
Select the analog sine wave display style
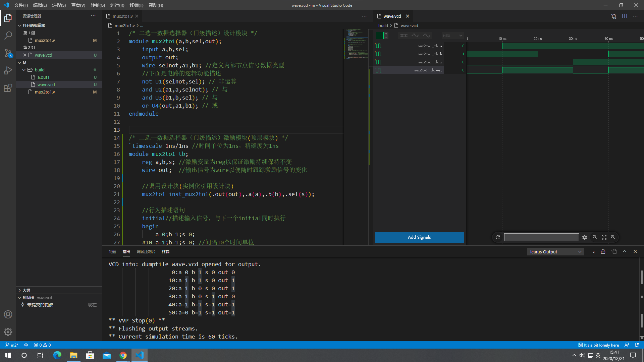coord(427,36)
